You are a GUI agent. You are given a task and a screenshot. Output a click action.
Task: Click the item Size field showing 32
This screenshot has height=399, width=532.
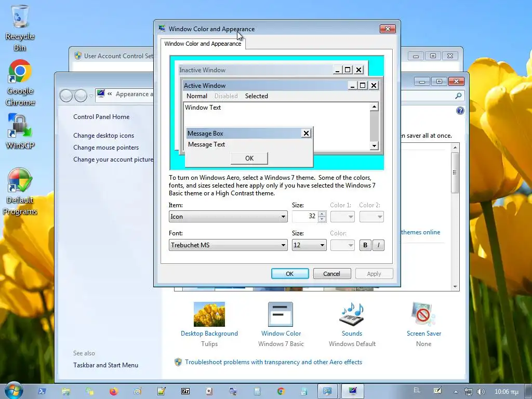pyautogui.click(x=305, y=217)
